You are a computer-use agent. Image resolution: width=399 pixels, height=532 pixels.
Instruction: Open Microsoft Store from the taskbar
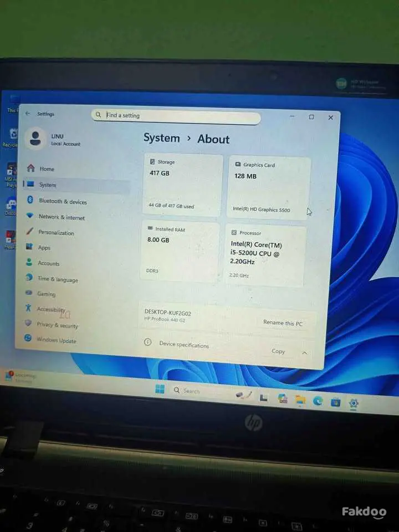pos(336,402)
